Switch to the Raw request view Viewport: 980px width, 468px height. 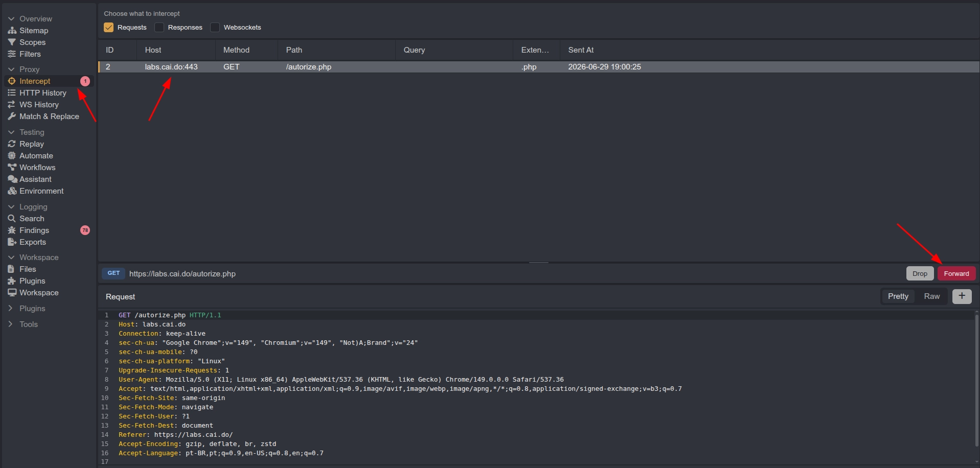click(931, 296)
